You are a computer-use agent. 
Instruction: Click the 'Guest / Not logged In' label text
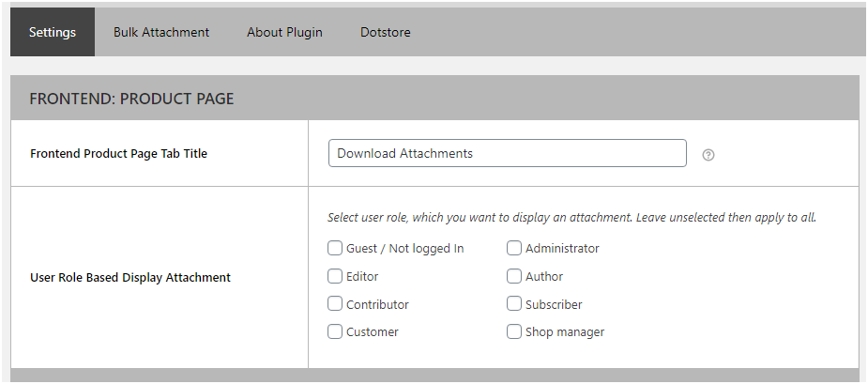(x=404, y=249)
